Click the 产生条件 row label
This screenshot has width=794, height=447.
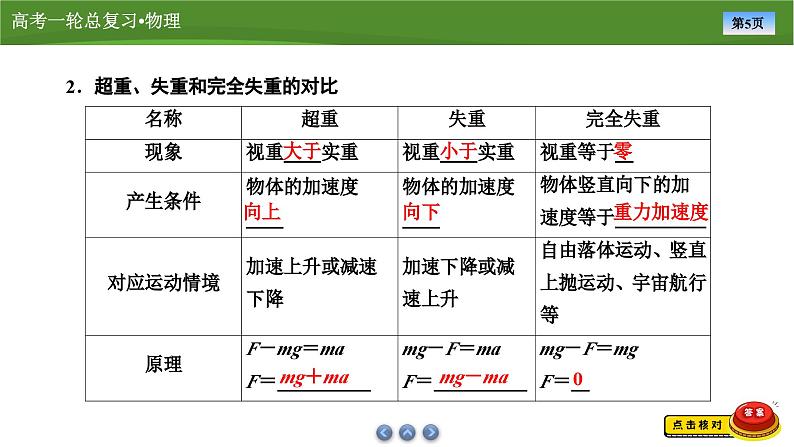163,201
